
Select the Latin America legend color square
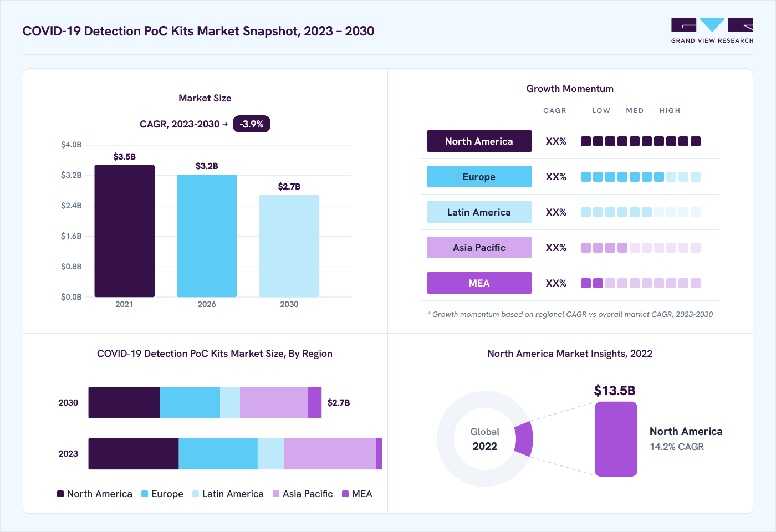tap(196, 494)
